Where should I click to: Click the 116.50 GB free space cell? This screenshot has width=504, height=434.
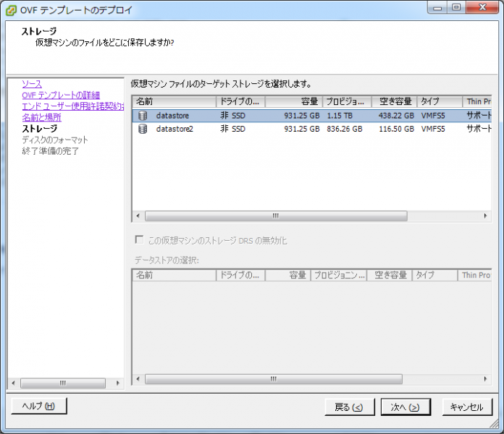(396, 129)
